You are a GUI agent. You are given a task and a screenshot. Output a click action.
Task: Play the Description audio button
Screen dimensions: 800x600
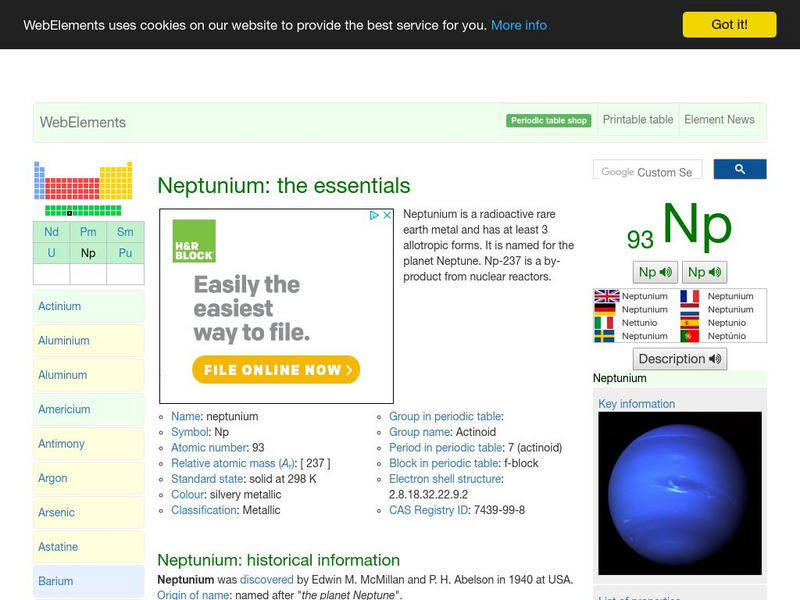click(680, 358)
